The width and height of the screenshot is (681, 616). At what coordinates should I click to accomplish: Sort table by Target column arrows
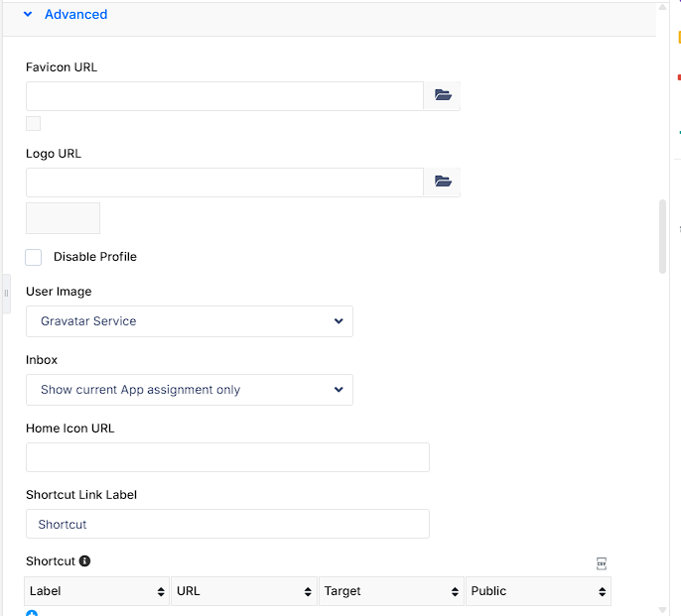click(x=455, y=591)
